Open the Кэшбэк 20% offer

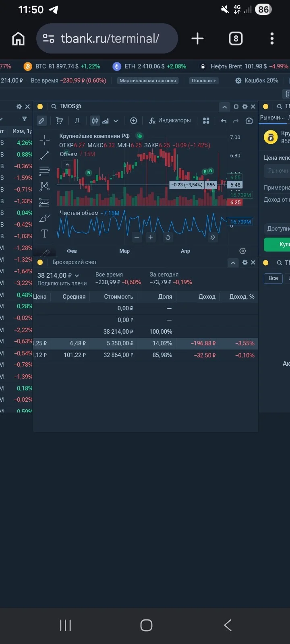point(257,80)
